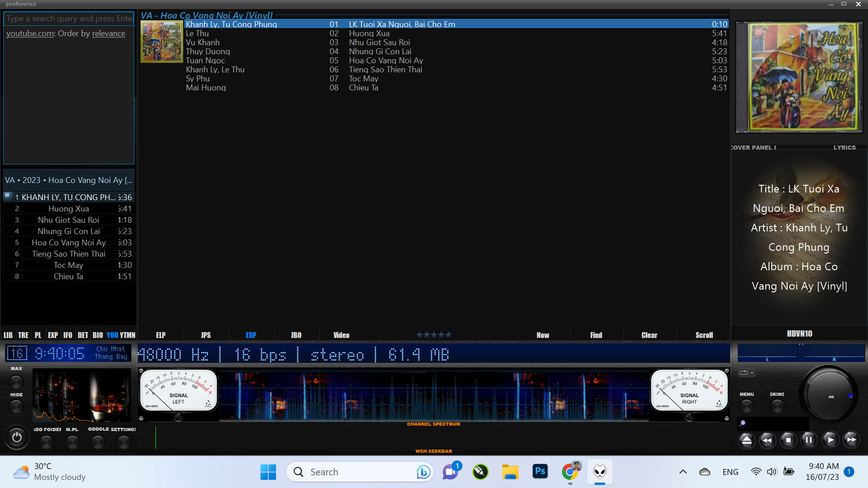This screenshot has width=868, height=488.
Task: Open Photoshop from the taskbar
Action: point(540,472)
